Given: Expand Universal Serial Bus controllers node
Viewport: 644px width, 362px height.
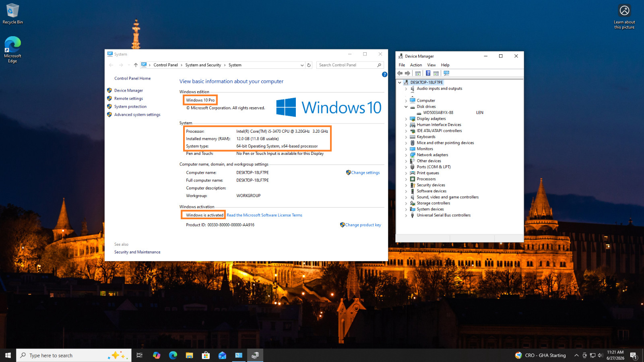Looking at the screenshot, I should [406, 215].
